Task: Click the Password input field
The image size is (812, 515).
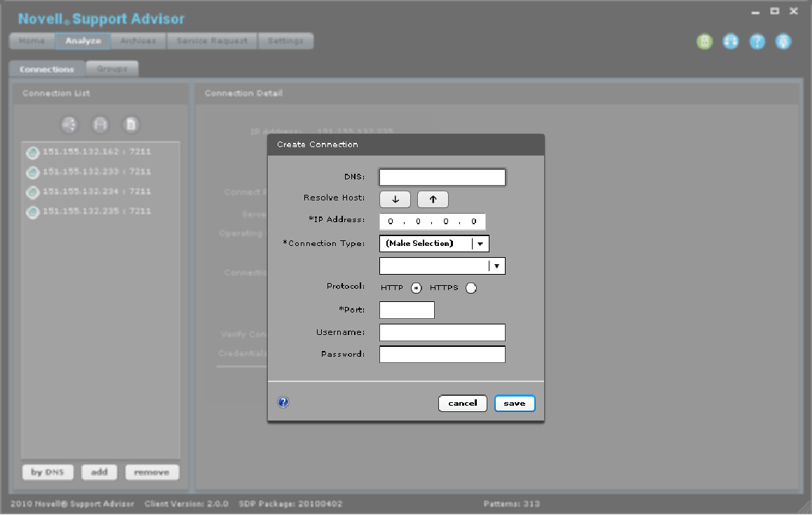Action: click(442, 355)
